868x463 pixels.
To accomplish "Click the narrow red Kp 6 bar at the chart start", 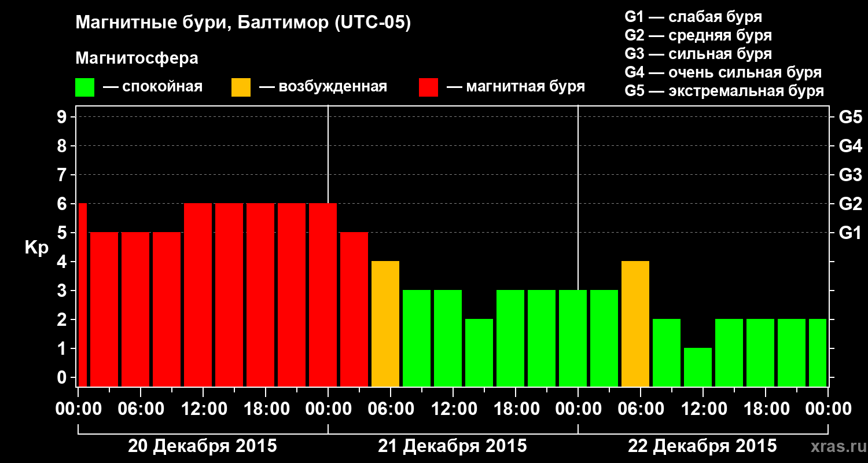I will point(83,295).
